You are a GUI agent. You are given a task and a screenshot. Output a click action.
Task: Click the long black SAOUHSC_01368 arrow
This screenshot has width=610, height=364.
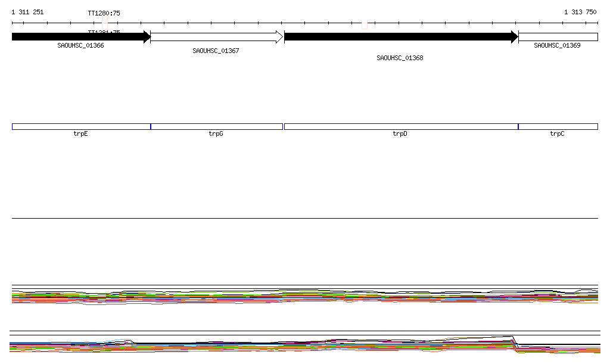coord(400,37)
